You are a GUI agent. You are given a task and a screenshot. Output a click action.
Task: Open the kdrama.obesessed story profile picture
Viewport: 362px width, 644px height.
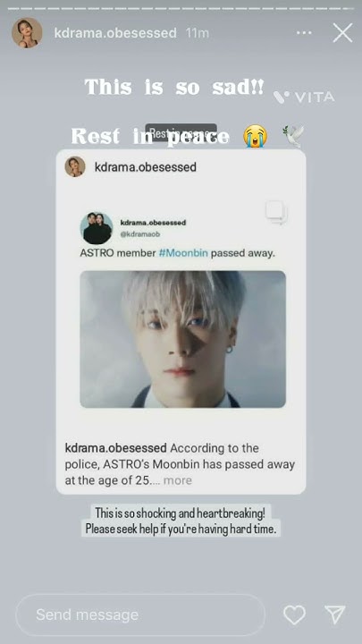tap(27, 33)
